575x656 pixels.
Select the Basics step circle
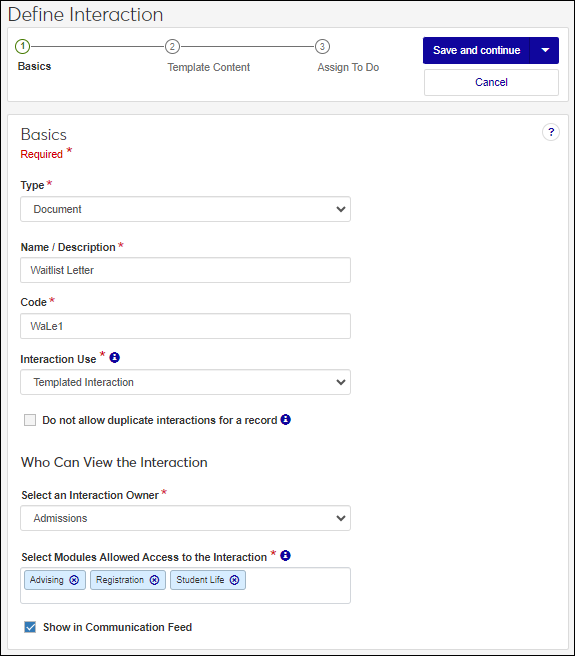(x=23, y=46)
